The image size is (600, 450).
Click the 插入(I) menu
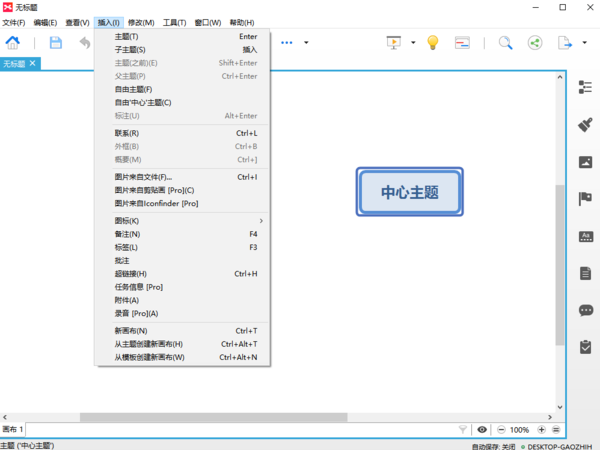point(108,23)
